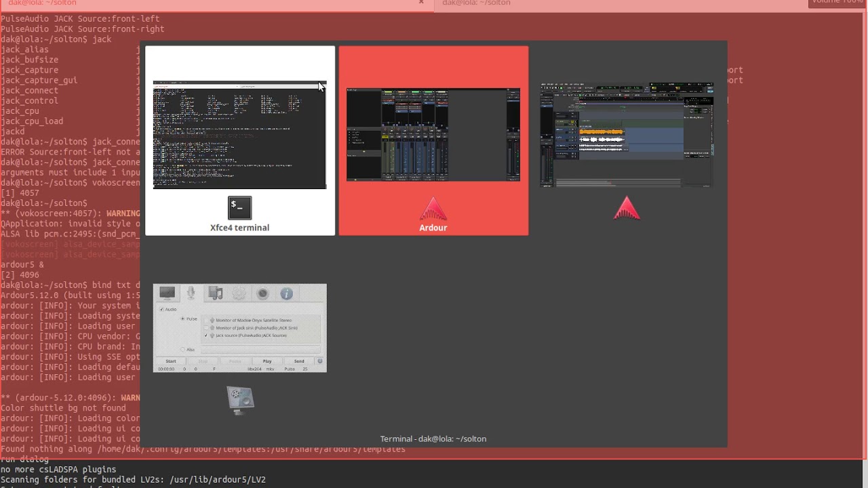This screenshot has width=868, height=488.
Task: Click the unlabeled Ardour logo under the editor preview
Action: [627, 209]
